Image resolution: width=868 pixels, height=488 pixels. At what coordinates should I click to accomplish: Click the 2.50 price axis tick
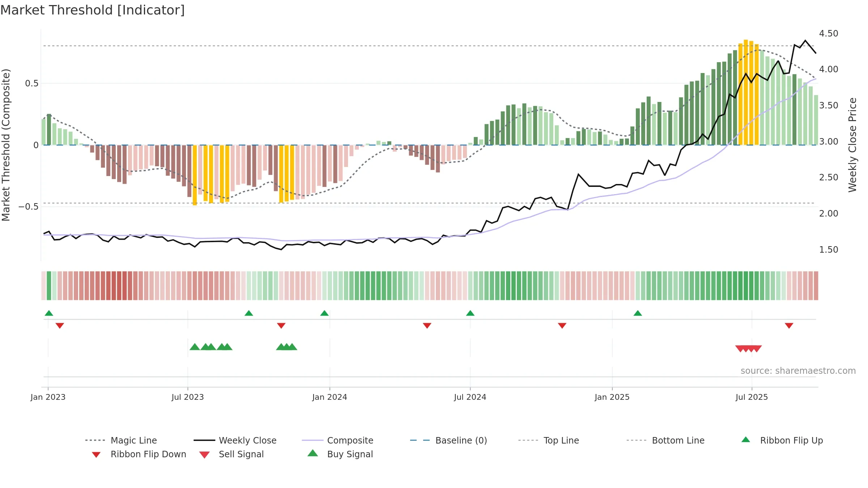[x=829, y=177]
